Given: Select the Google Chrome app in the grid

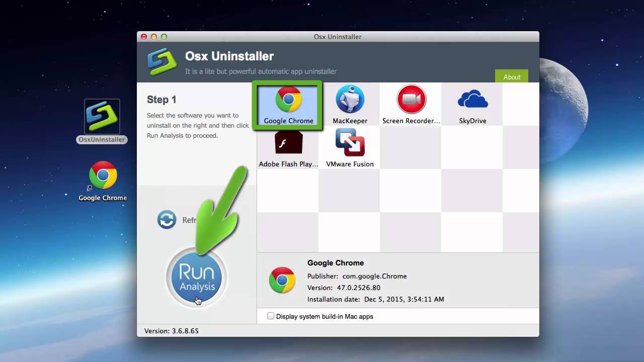Looking at the screenshot, I should pos(288,105).
